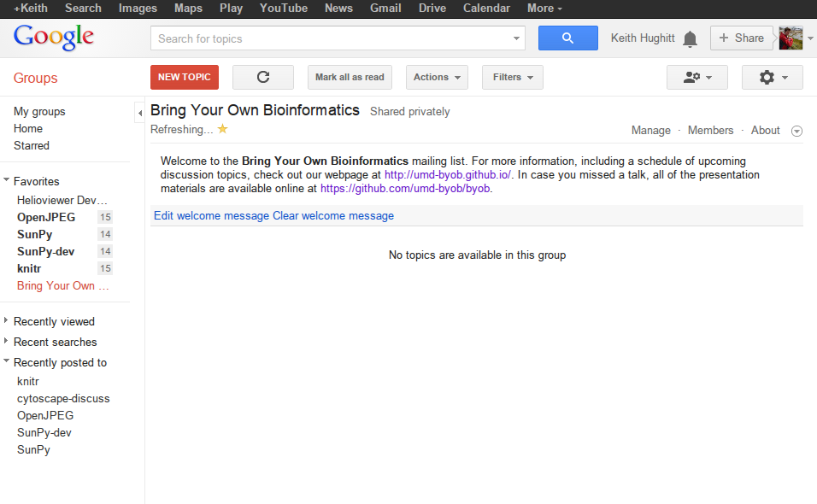Go to Gmail from the top bar
This screenshot has width=817, height=504.
click(x=385, y=8)
